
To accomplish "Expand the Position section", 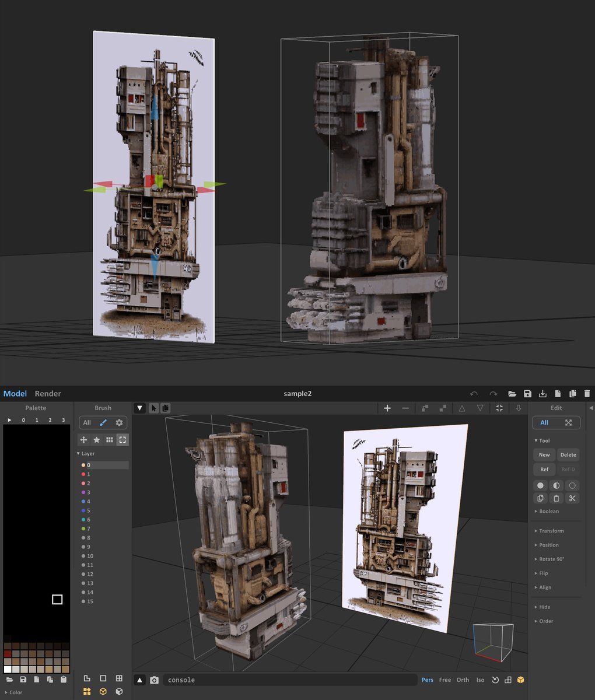I will [547, 545].
